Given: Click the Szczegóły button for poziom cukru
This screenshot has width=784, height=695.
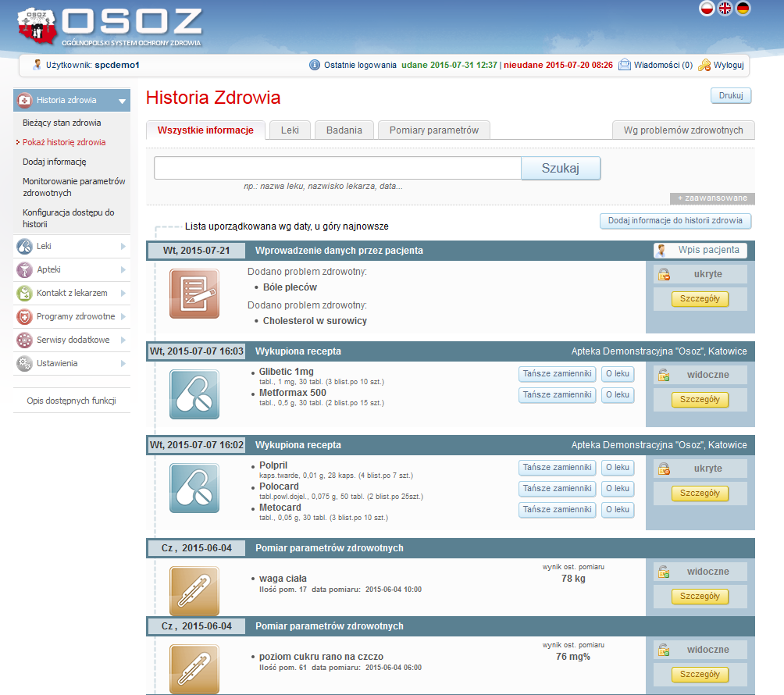Looking at the screenshot, I should click(x=700, y=674).
